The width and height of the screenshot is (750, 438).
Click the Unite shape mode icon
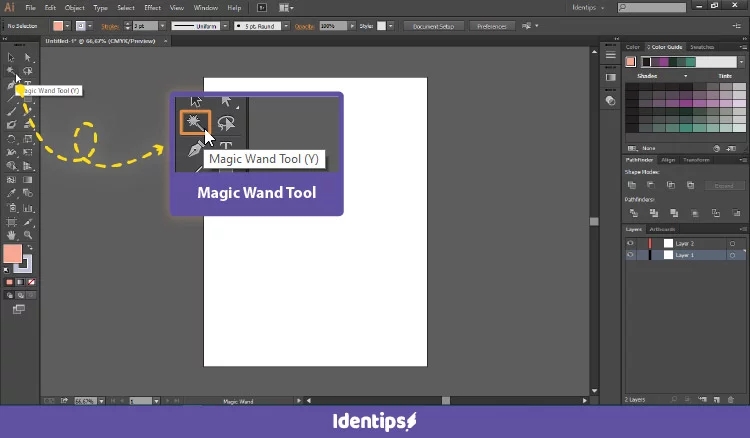pyautogui.click(x=631, y=185)
